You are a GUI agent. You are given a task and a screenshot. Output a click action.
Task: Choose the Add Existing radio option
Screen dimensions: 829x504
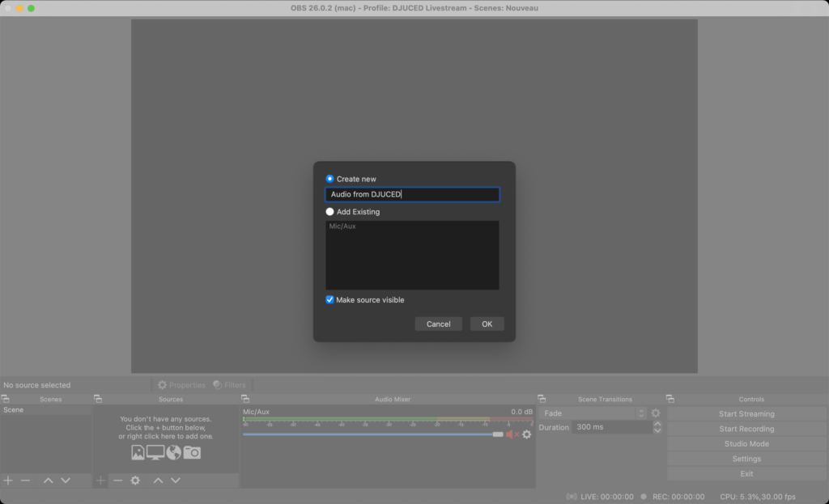click(329, 212)
